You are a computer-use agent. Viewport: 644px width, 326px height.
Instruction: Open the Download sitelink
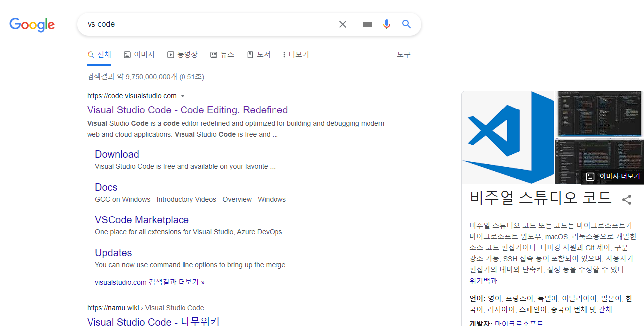(x=117, y=154)
